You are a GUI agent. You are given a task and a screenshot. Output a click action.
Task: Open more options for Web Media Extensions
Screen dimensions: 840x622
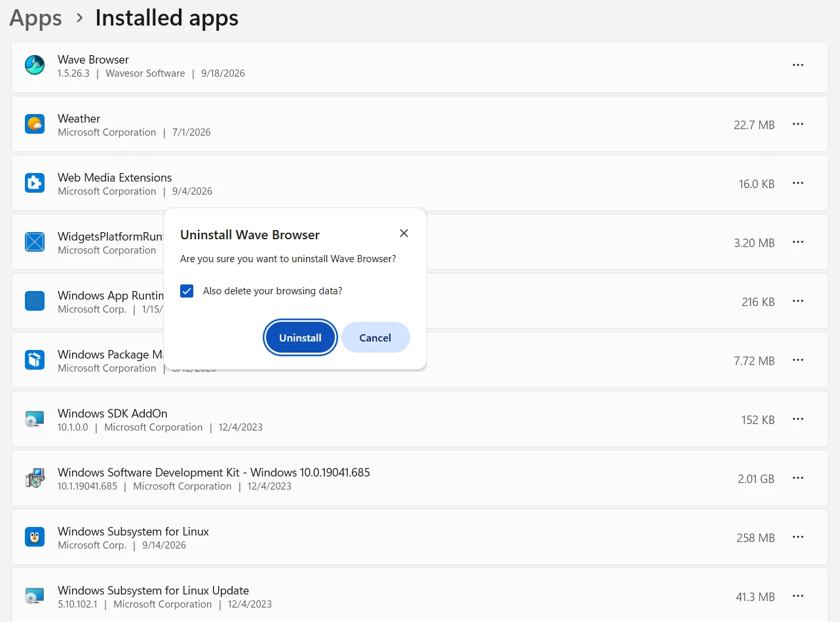(798, 183)
